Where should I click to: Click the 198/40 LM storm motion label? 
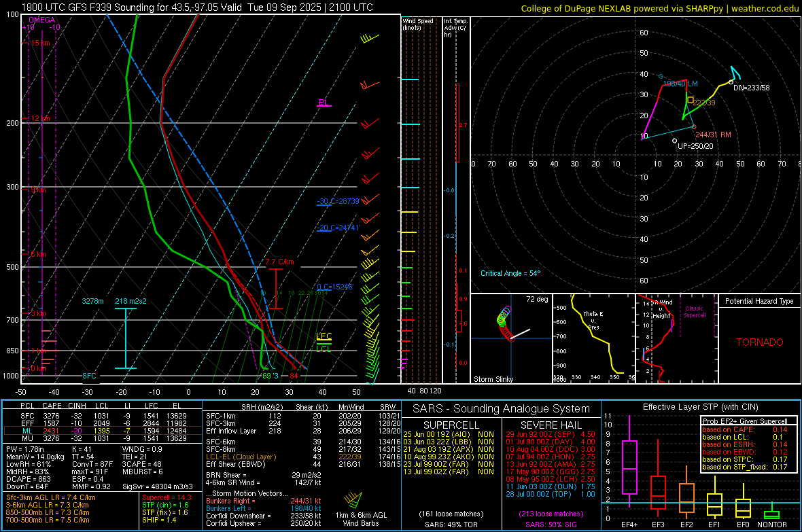(680, 84)
